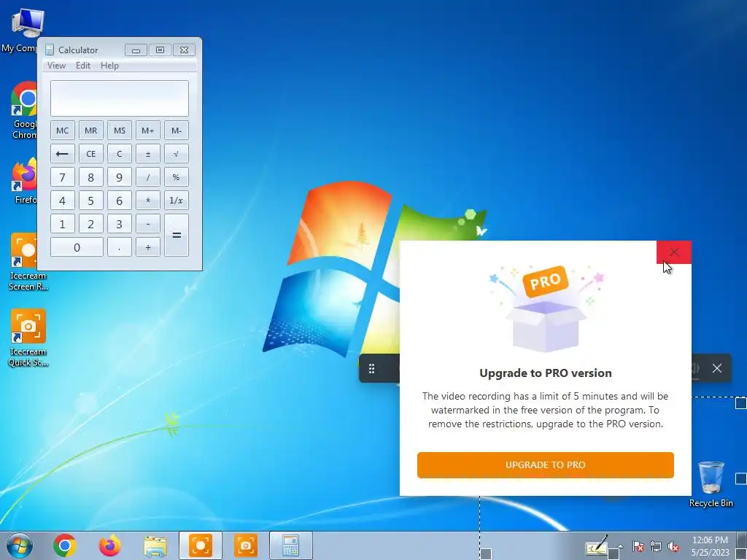The height and width of the screenshot is (560, 747).
Task: Click the Calculator display field
Action: pyautogui.click(x=120, y=98)
